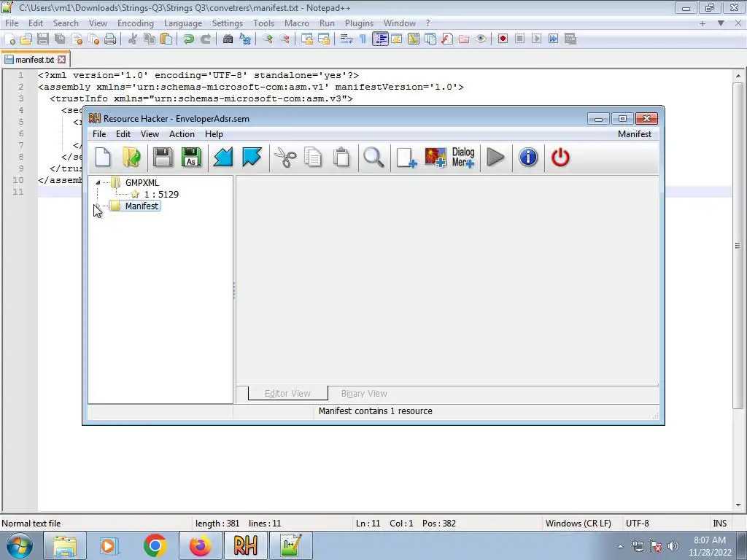Click Windows (CR LF) in status bar
The image size is (747, 560).
(x=578, y=524)
